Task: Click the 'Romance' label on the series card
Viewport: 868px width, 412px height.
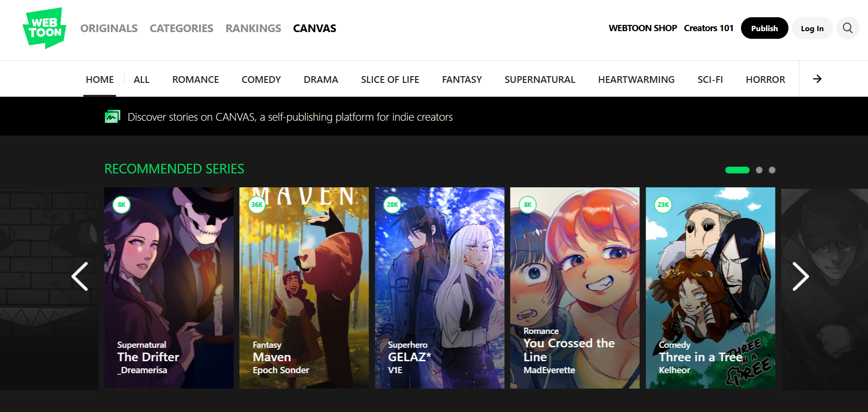Action: pyautogui.click(x=541, y=331)
